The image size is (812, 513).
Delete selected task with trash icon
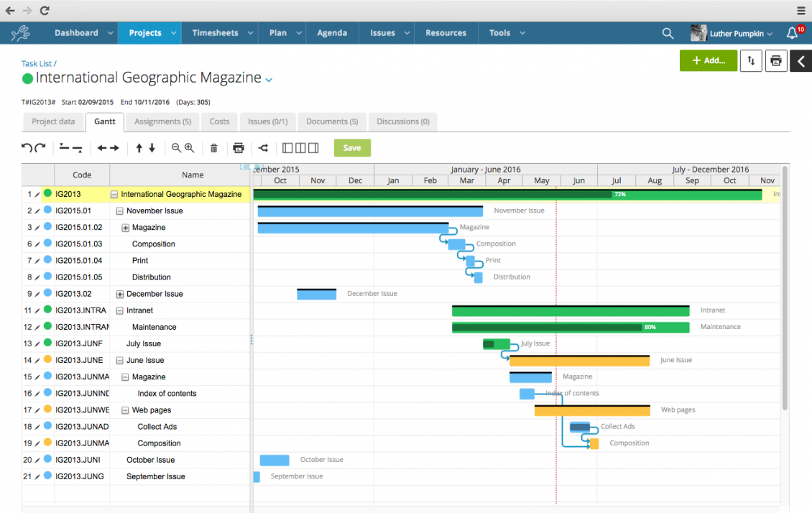click(x=213, y=148)
